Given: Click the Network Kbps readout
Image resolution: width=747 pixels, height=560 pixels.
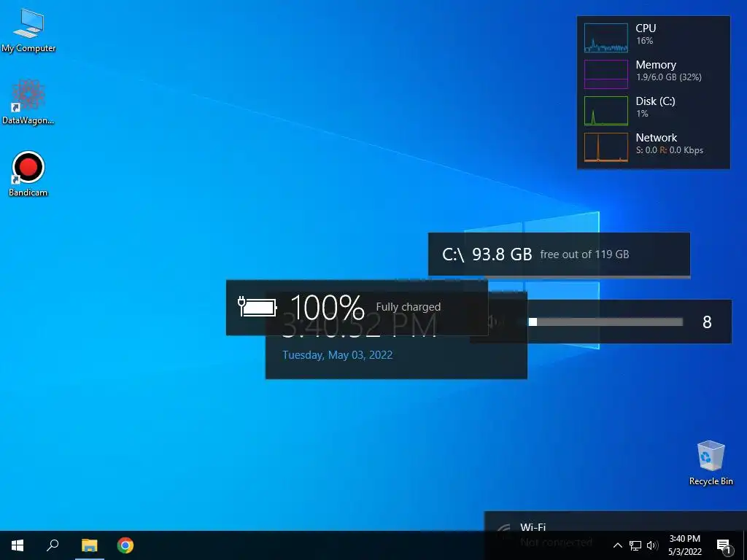Looking at the screenshot, I should [x=670, y=150].
